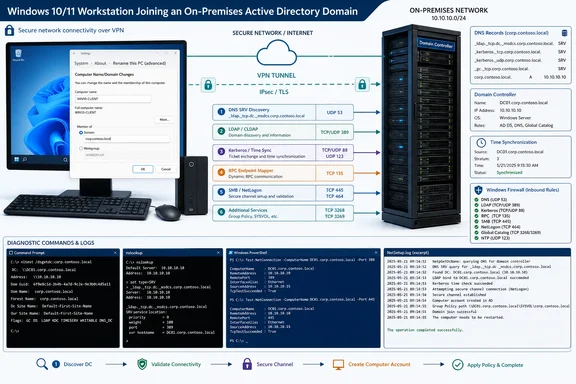Click 'The operation completed successfully' log line

pos(425,330)
